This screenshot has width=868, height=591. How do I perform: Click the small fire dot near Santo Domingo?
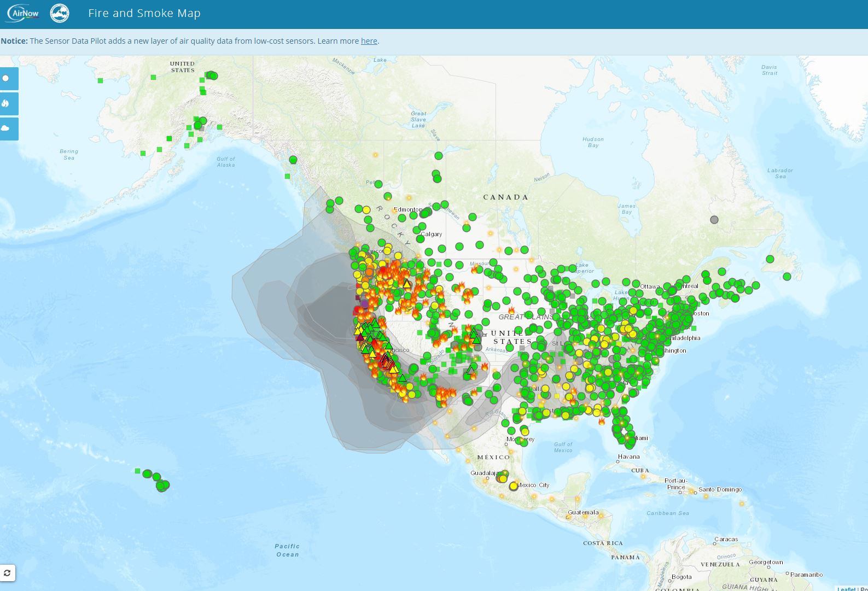click(706, 497)
